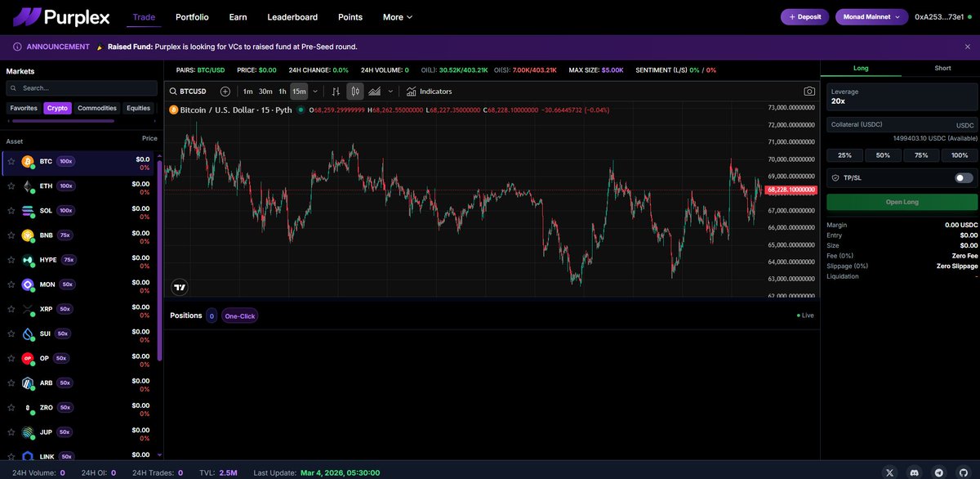The width and height of the screenshot is (980, 479).
Task: Click the market Search field
Action: [x=82, y=87]
